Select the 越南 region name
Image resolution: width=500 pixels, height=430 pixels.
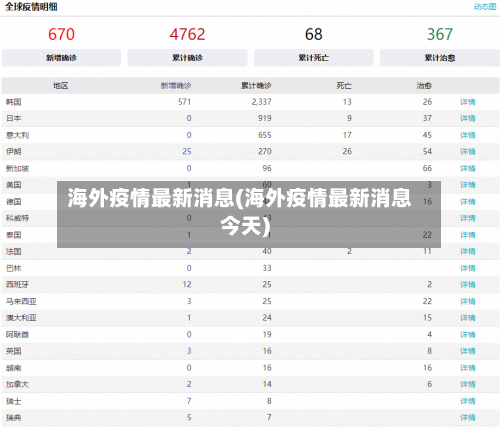coord(14,368)
